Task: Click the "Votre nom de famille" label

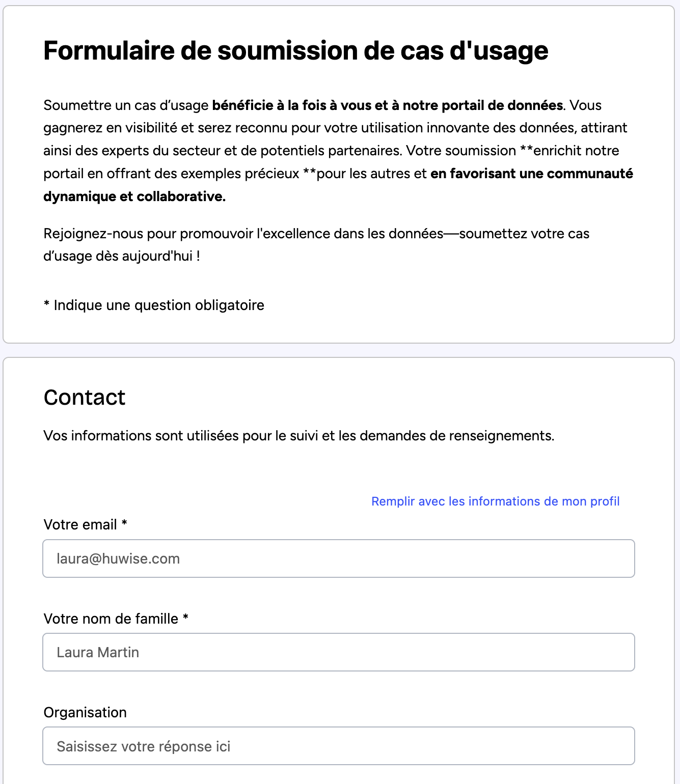Action: [x=111, y=619]
